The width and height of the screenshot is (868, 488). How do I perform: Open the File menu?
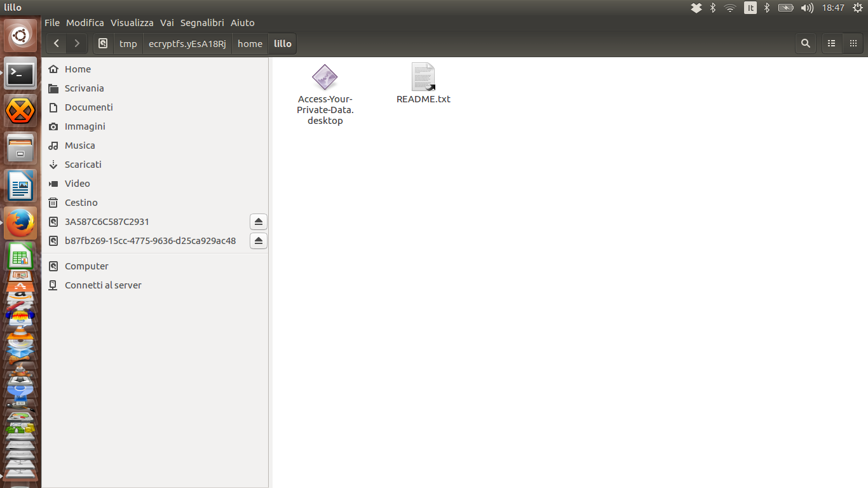tap(52, 23)
